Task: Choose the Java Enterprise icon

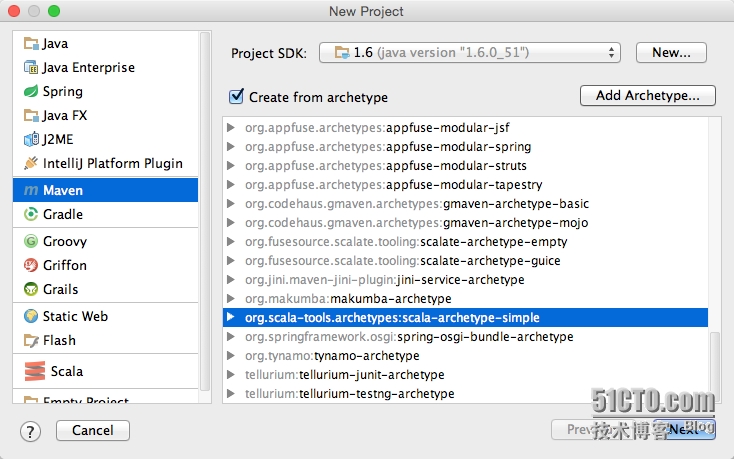Action: [x=31, y=67]
